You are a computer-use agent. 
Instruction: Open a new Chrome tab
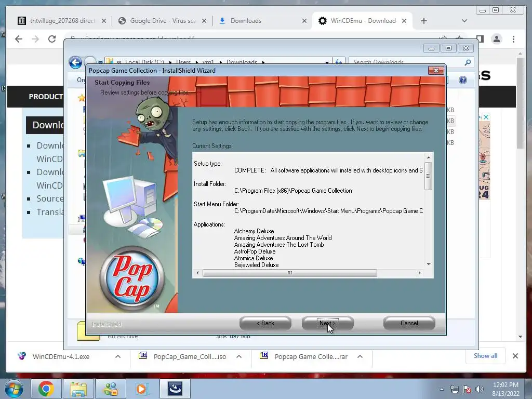424,21
